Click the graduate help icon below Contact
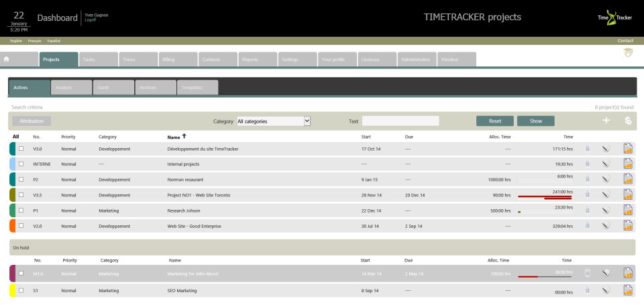Screen dimensions: 644x305 (x=628, y=52)
